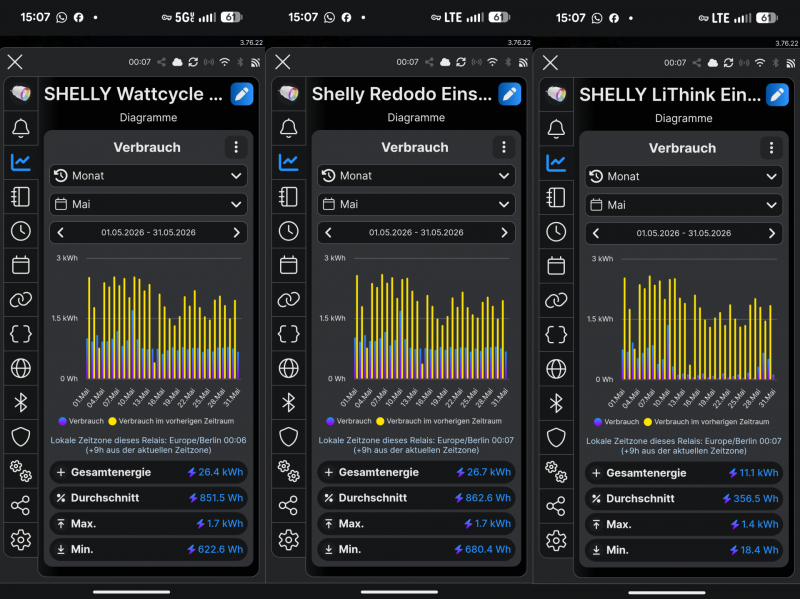Go to previous date range in LiThink
The image size is (800, 599).
[x=596, y=234]
